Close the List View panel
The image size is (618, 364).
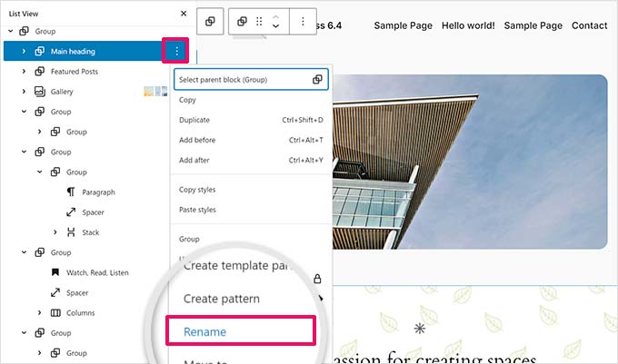pyautogui.click(x=184, y=14)
